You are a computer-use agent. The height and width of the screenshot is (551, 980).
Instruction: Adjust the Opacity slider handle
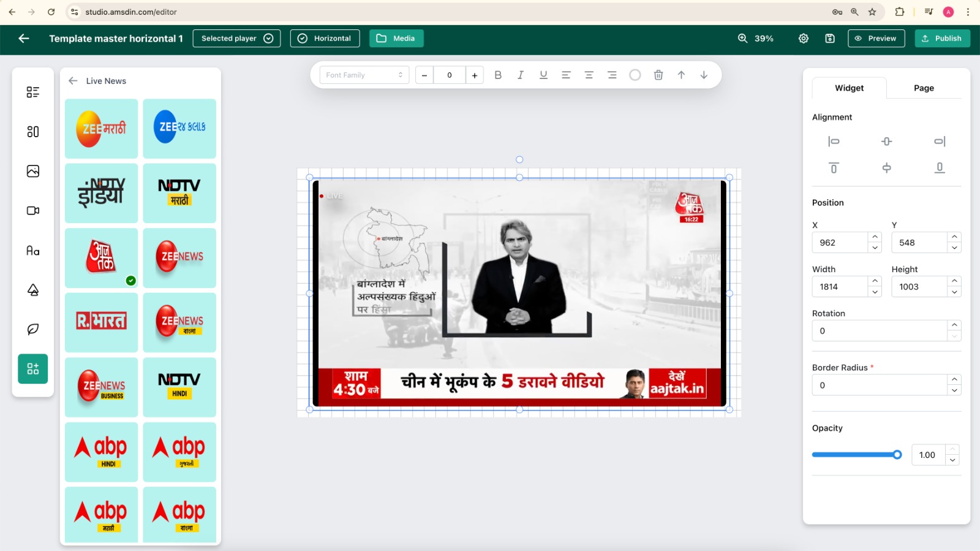897,455
